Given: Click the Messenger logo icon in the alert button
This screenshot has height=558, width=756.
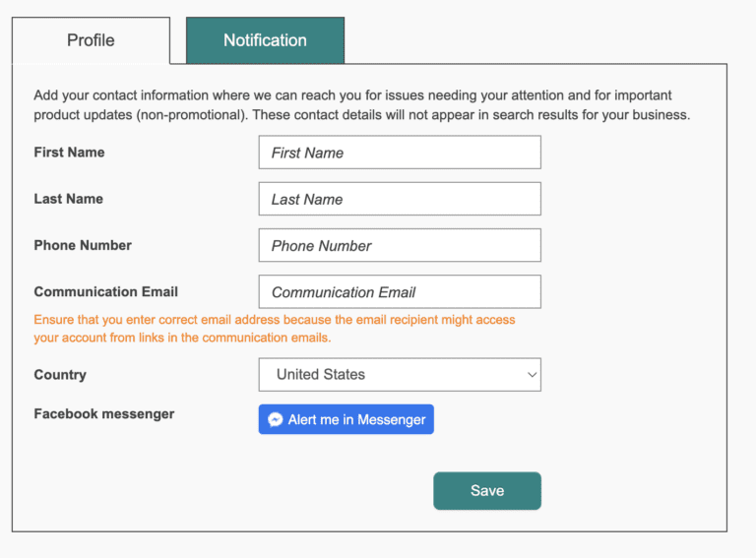Looking at the screenshot, I should click(x=276, y=419).
